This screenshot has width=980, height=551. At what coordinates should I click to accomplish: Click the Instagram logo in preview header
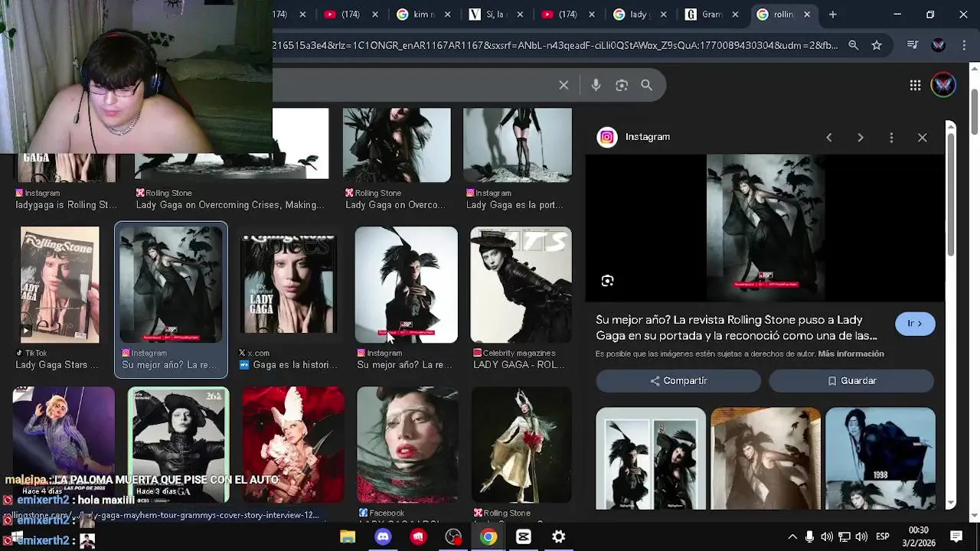coord(607,137)
